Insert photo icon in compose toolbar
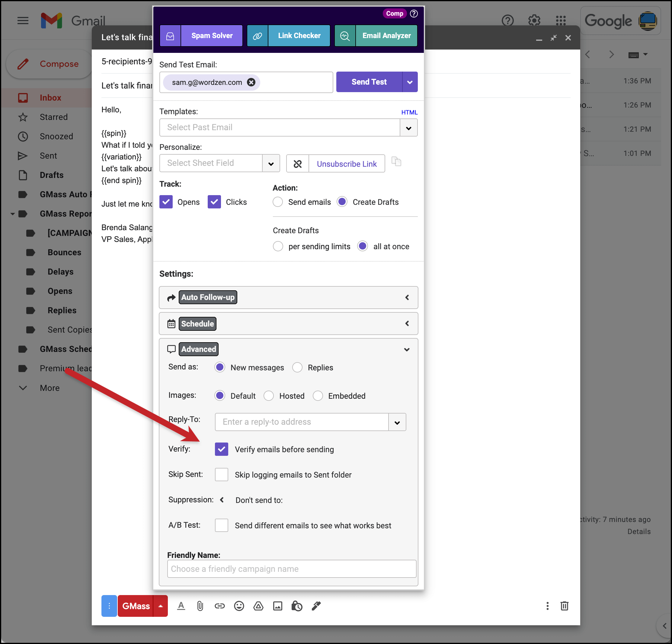 coord(278,606)
